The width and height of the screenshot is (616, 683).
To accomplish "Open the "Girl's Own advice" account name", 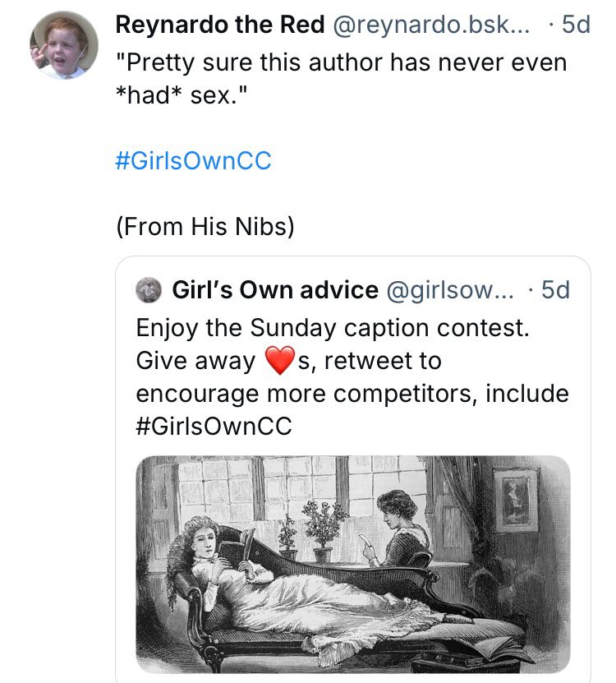I will point(275,290).
